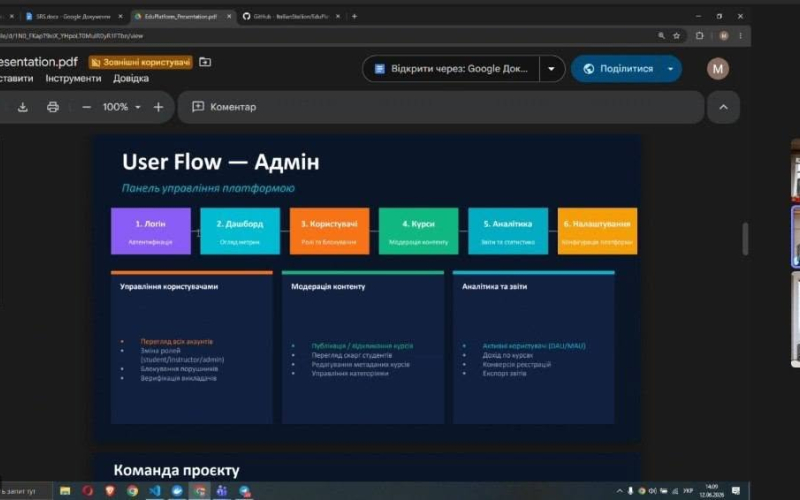This screenshot has height=500, width=800.
Task: Click the '5. Аналітика' flow box
Action: click(x=508, y=231)
